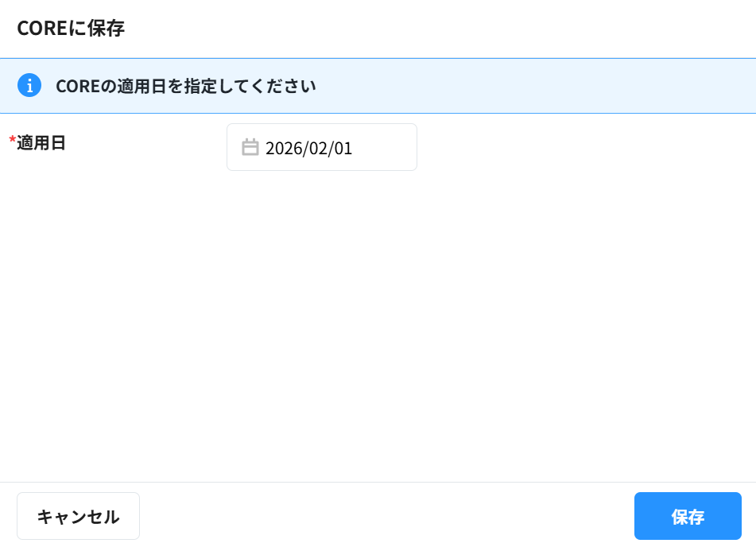Cancel the CORE save dialog
The image size is (756, 547).
pos(78,516)
